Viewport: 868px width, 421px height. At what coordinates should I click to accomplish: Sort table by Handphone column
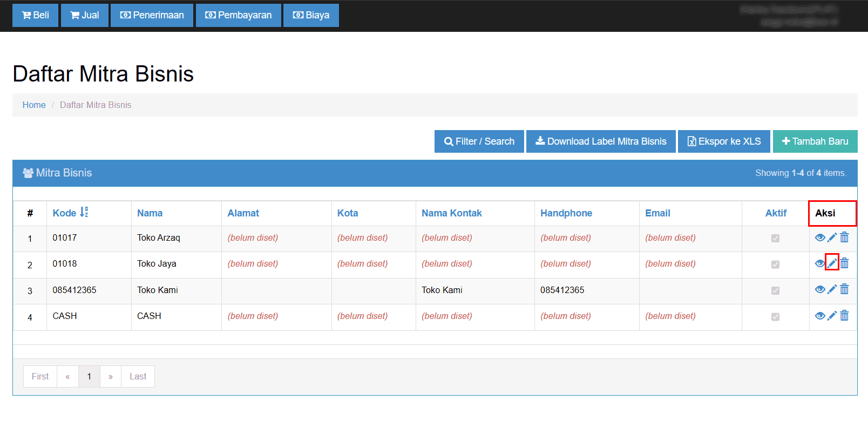tap(566, 213)
